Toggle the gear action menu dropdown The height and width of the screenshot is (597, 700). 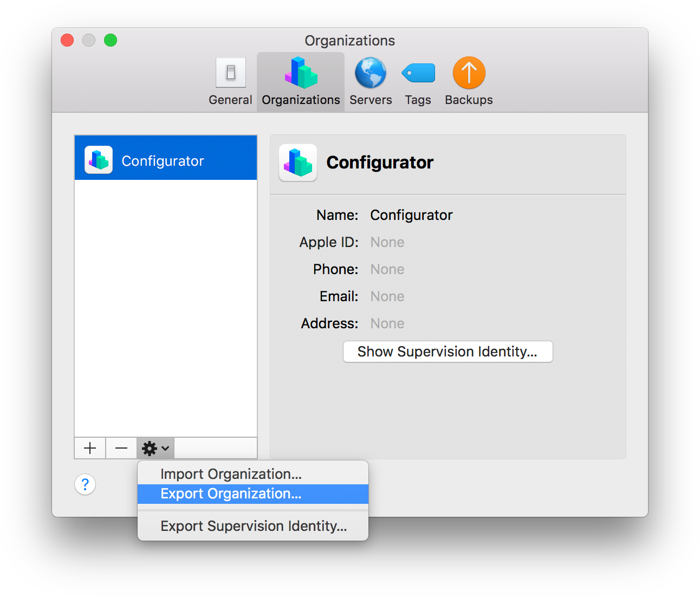(x=155, y=448)
